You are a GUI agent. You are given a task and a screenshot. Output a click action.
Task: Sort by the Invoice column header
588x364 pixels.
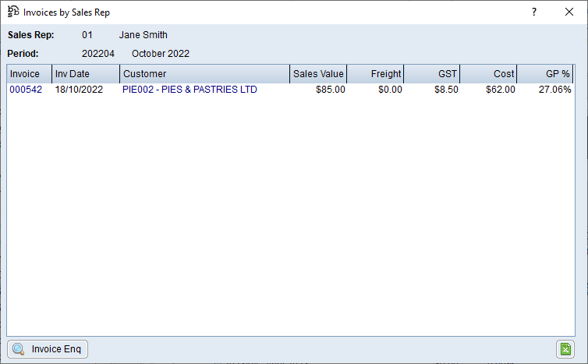click(29, 74)
